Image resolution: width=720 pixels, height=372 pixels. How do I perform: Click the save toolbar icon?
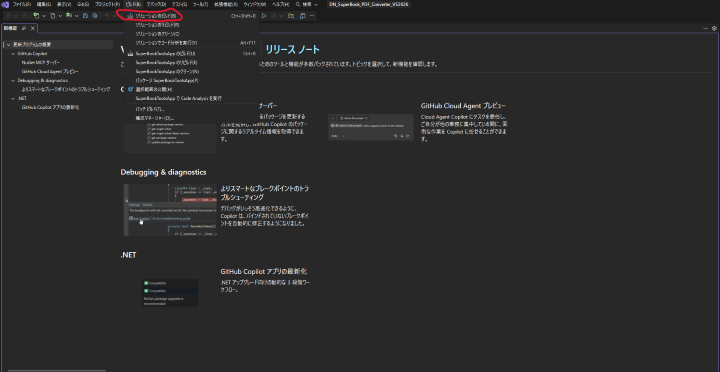pyautogui.click(x=85, y=16)
